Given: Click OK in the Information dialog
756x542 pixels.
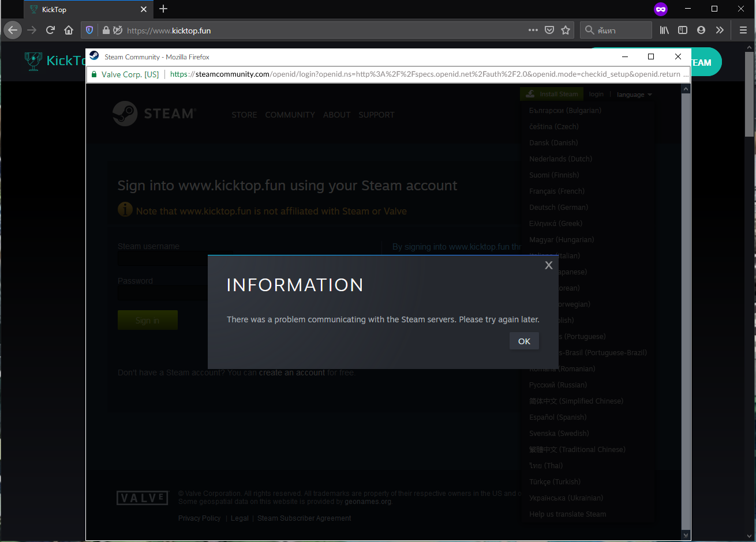Looking at the screenshot, I should (x=524, y=341).
